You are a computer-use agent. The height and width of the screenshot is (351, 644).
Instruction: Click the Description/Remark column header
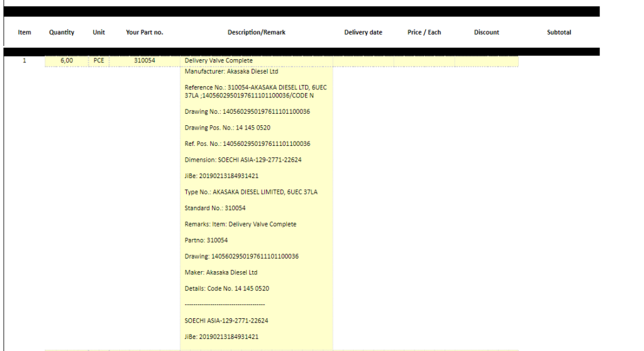pos(257,33)
